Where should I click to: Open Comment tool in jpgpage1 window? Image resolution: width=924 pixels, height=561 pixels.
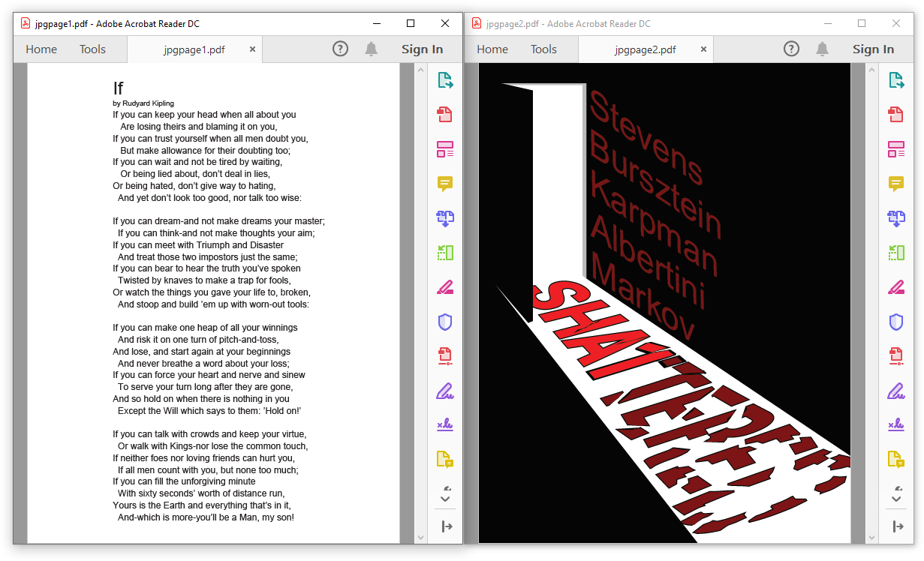click(445, 183)
